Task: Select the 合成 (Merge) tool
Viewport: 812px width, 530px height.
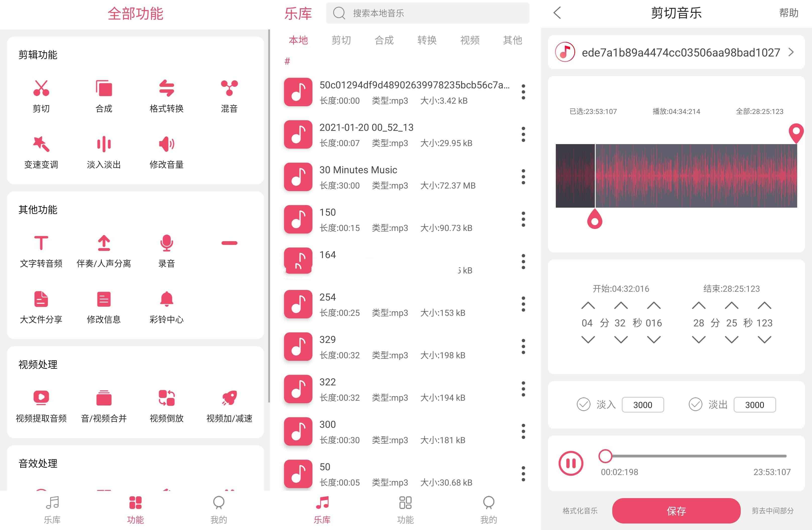Action: click(104, 95)
